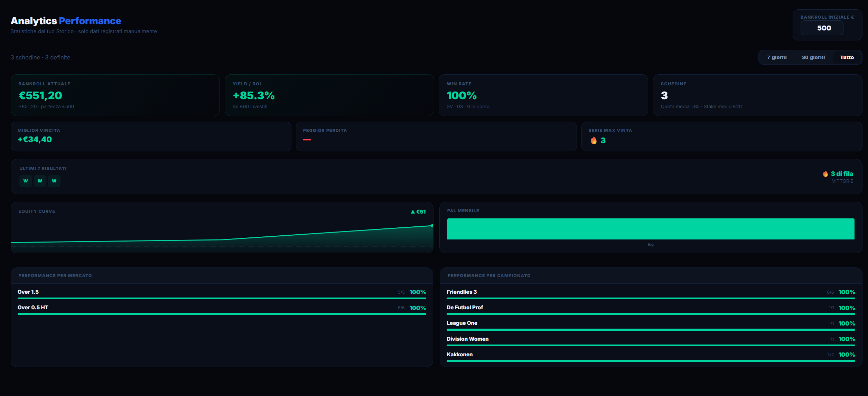This screenshot has width=868, height=396.
Task: Click the Over 1.5 market row label
Action: tap(28, 292)
